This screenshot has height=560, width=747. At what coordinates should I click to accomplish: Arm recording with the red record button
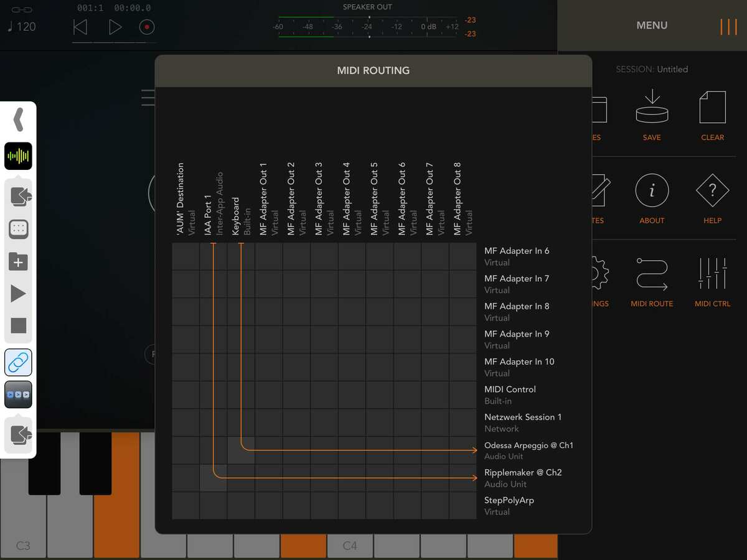[147, 27]
